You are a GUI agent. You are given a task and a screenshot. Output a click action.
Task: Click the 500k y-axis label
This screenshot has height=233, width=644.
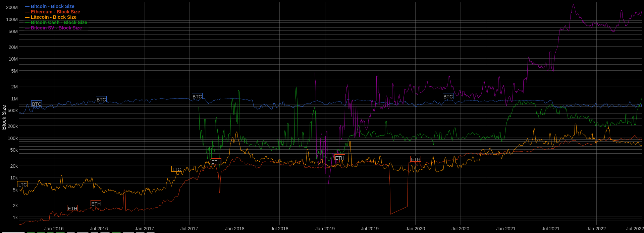[x=13, y=110]
